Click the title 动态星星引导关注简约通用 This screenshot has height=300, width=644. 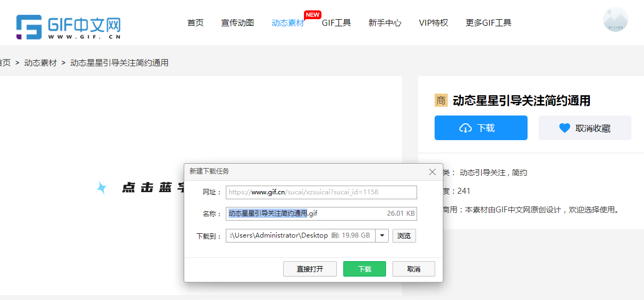522,101
